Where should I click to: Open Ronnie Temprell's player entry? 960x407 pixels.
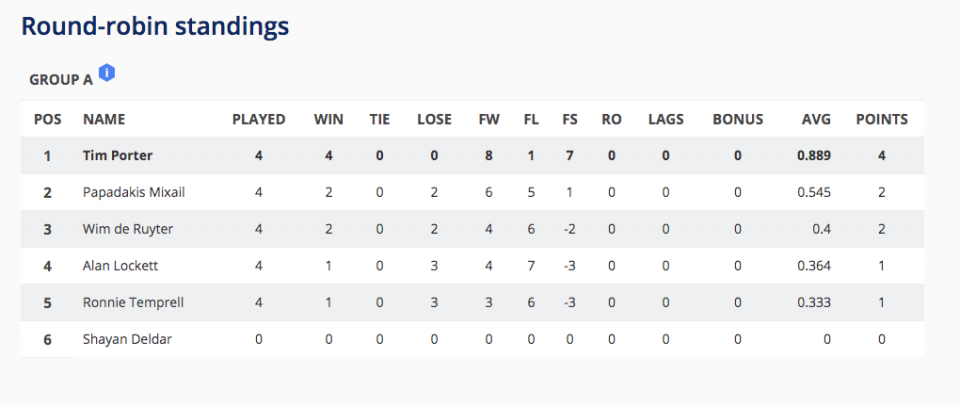point(133,302)
